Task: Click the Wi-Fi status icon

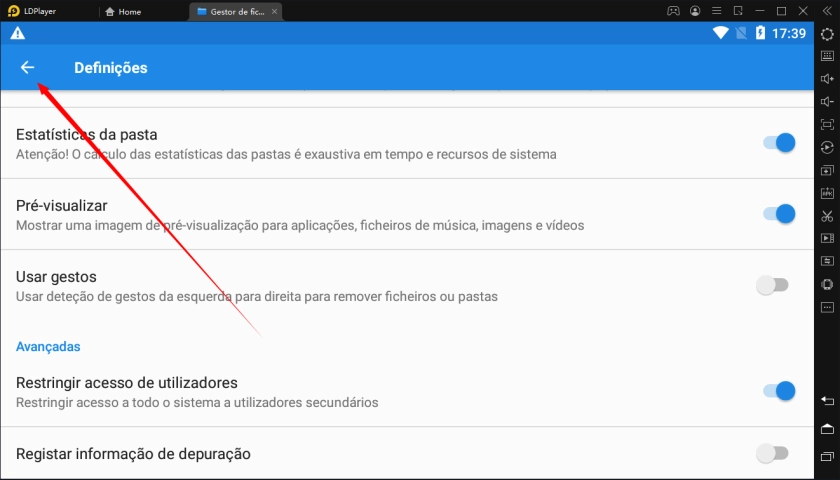Action: (721, 33)
